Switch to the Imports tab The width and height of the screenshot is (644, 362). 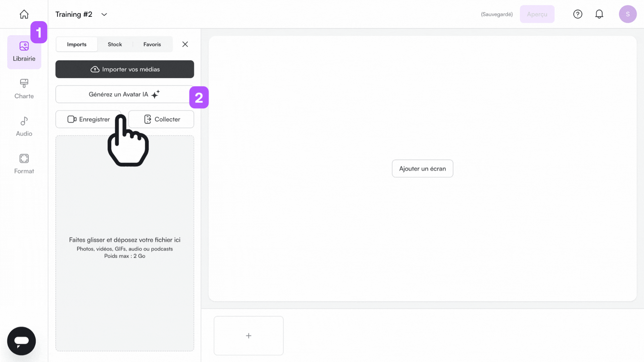[x=77, y=44]
